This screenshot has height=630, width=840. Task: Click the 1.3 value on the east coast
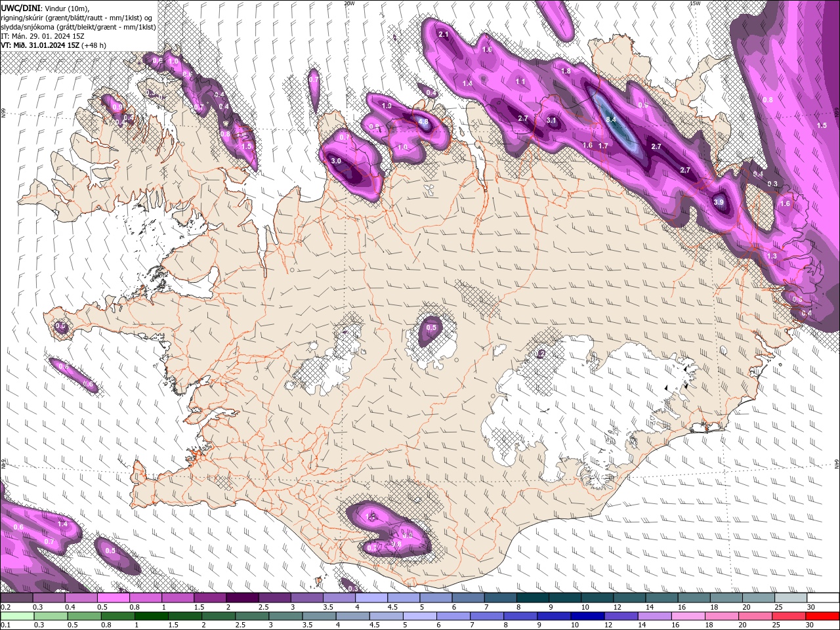click(772, 256)
